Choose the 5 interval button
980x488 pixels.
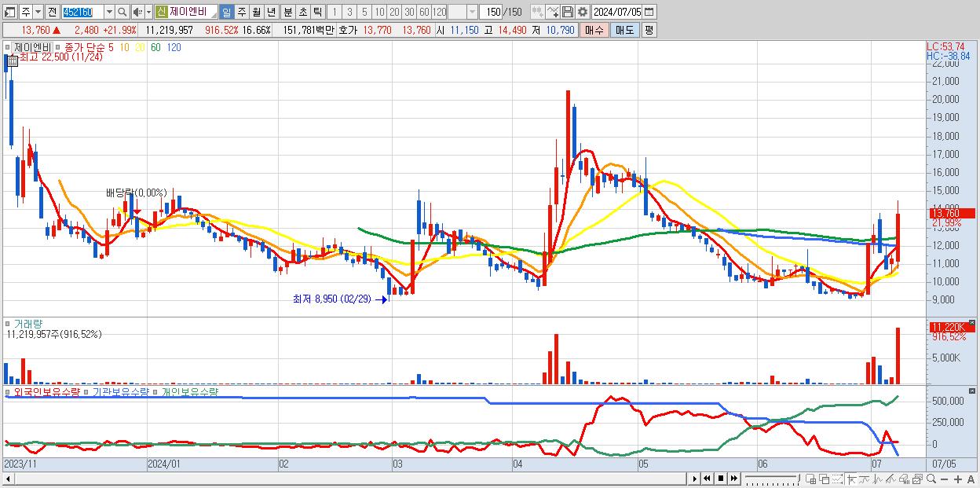point(364,12)
